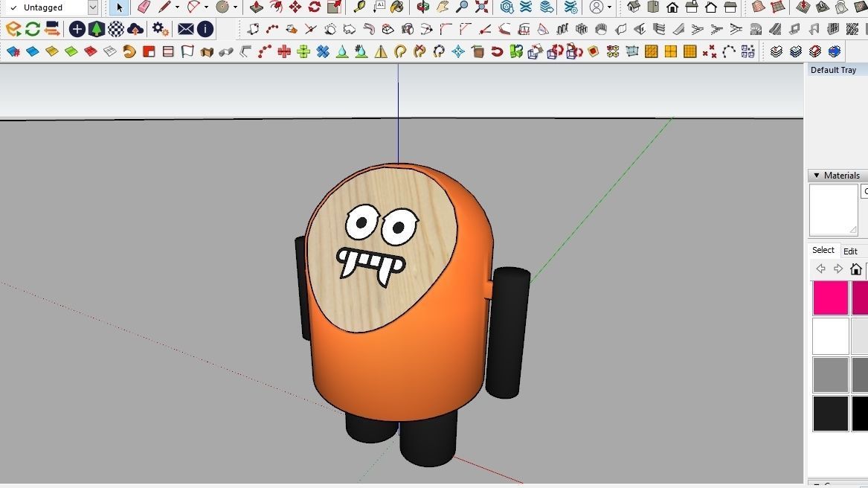The width and height of the screenshot is (868, 488).
Task: Open the gears settings icon
Action: pos(160,29)
